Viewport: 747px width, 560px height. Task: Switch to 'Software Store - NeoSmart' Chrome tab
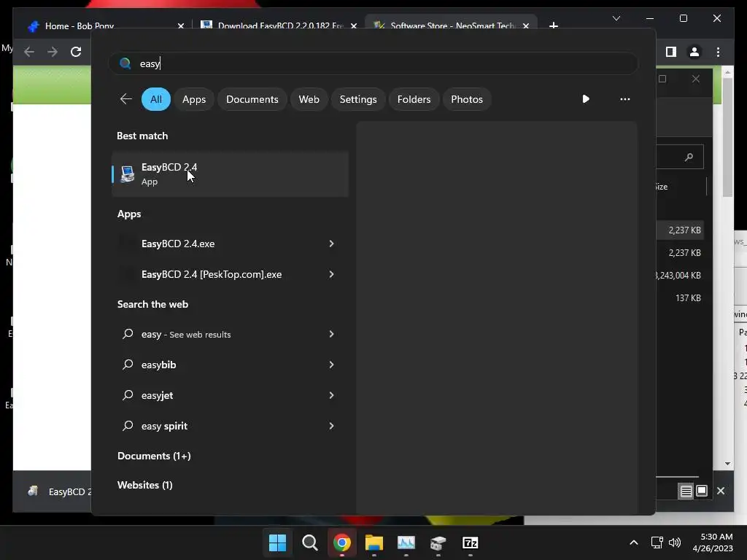pos(452,26)
